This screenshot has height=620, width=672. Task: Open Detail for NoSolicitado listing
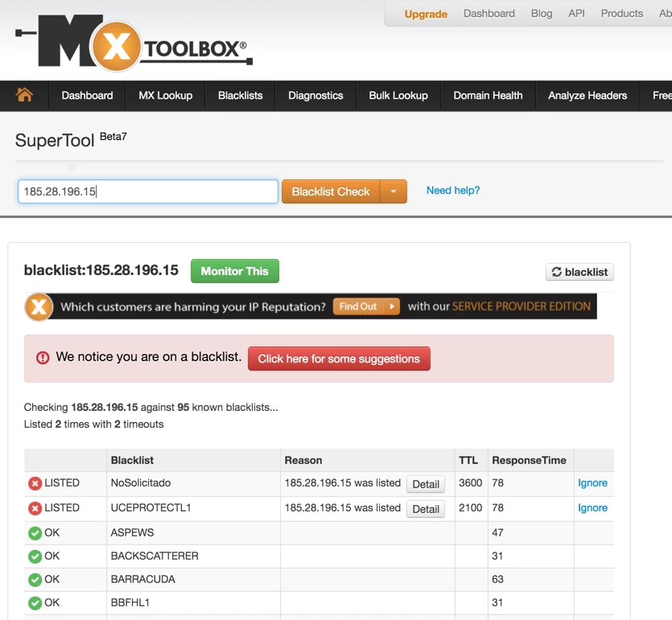click(426, 484)
